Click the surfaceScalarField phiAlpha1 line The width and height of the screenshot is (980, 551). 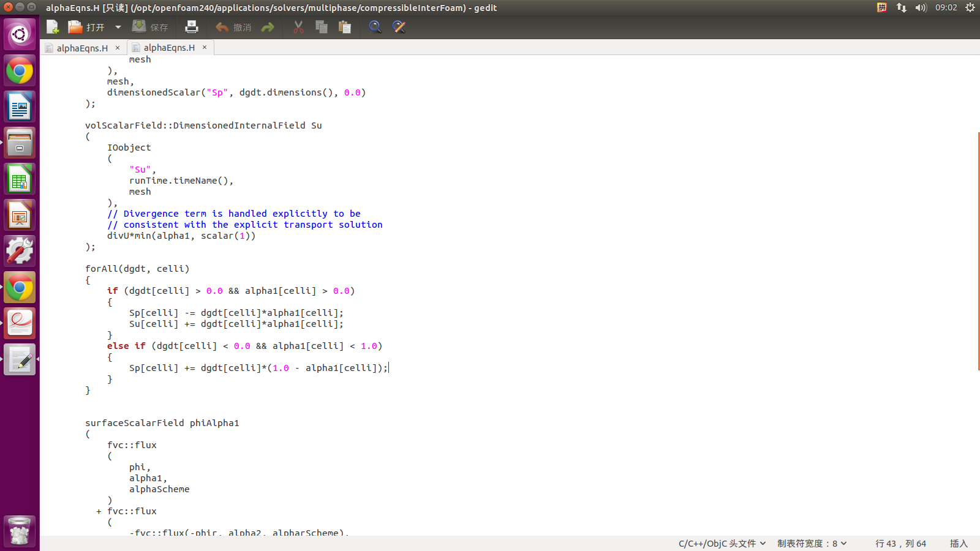(x=162, y=423)
